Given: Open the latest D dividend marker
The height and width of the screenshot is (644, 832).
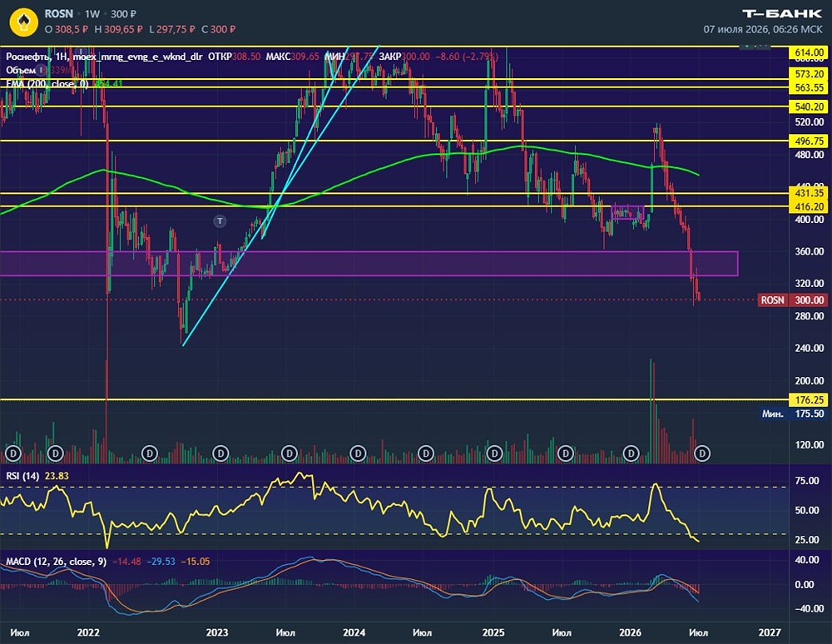Looking at the screenshot, I should (702, 453).
